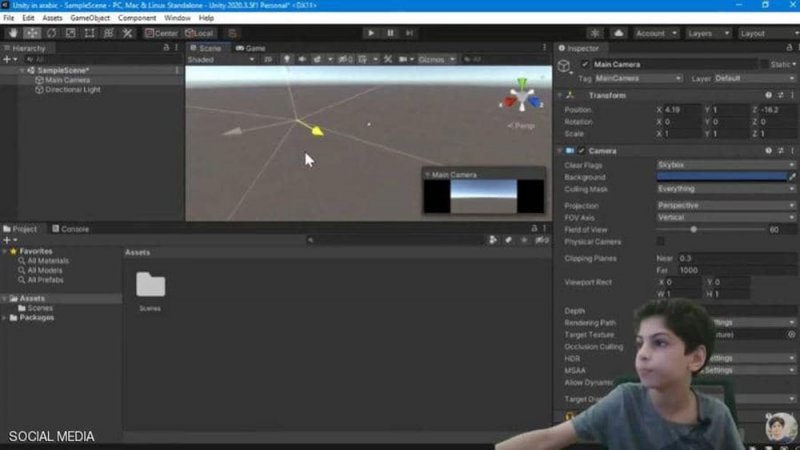800x450 pixels.
Task: Select Directional Light in Hierarchy
Action: pyautogui.click(x=72, y=90)
